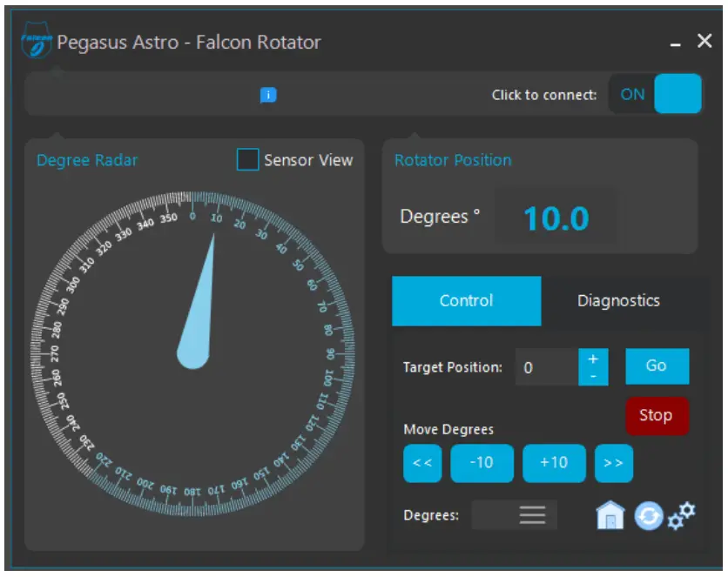
Task: Click the fast reverse << icon
Action: (422, 463)
